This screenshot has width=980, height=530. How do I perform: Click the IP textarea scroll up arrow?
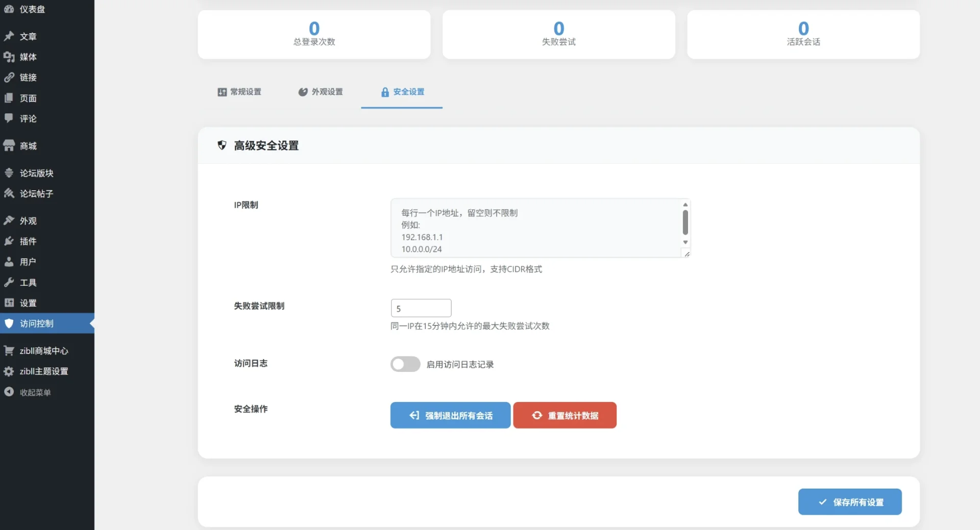coord(685,205)
